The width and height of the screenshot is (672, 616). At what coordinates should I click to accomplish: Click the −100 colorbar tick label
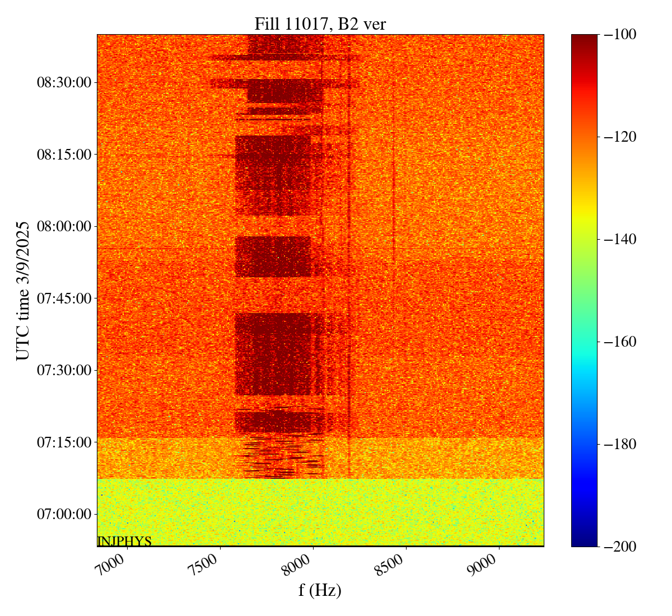point(620,35)
